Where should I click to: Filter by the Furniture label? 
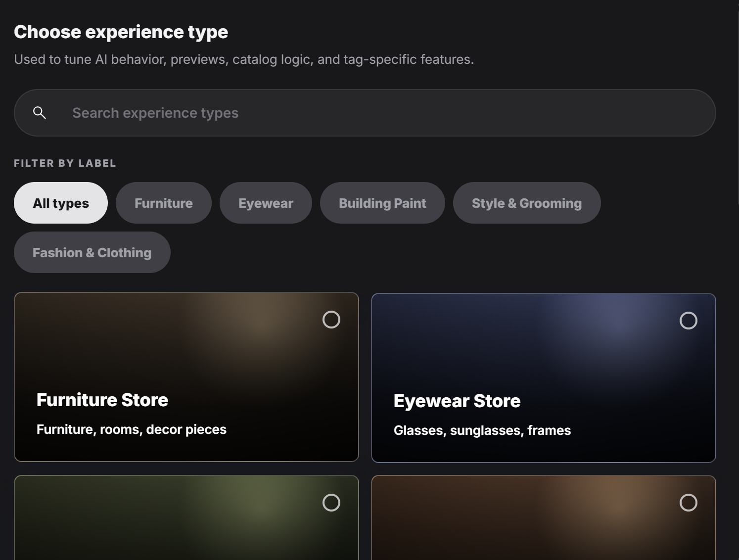[164, 203]
